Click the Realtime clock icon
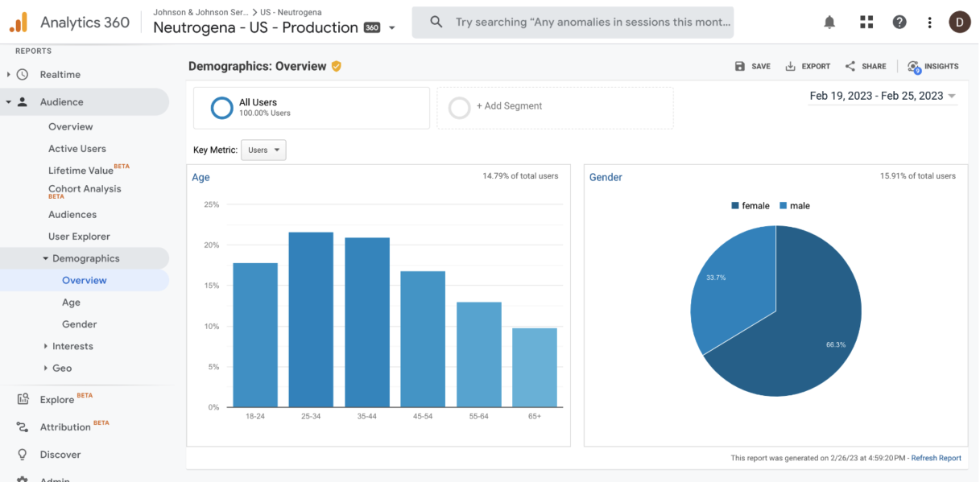The width and height of the screenshot is (980, 482). 23,74
